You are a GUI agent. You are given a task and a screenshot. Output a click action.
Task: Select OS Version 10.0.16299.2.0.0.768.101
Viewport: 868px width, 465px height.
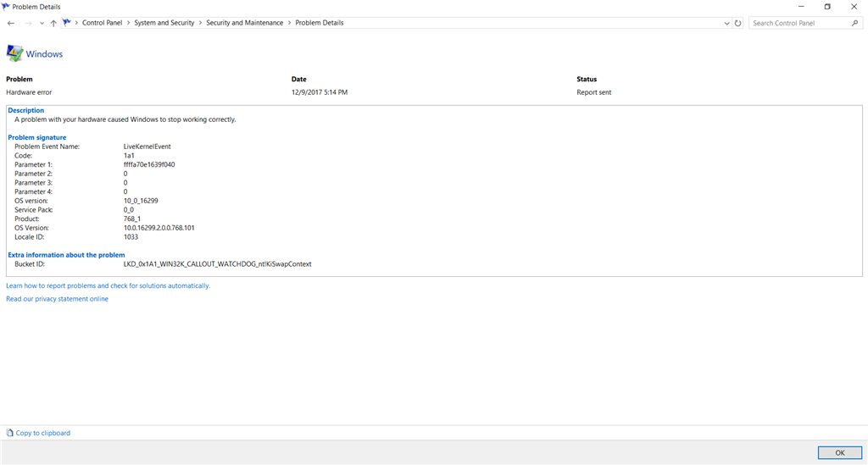coord(159,228)
